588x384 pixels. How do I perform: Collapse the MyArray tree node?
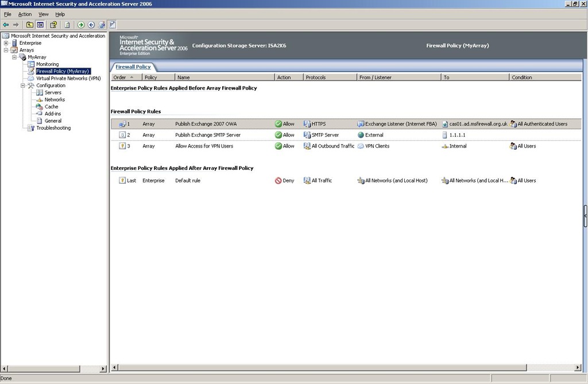tap(14, 57)
